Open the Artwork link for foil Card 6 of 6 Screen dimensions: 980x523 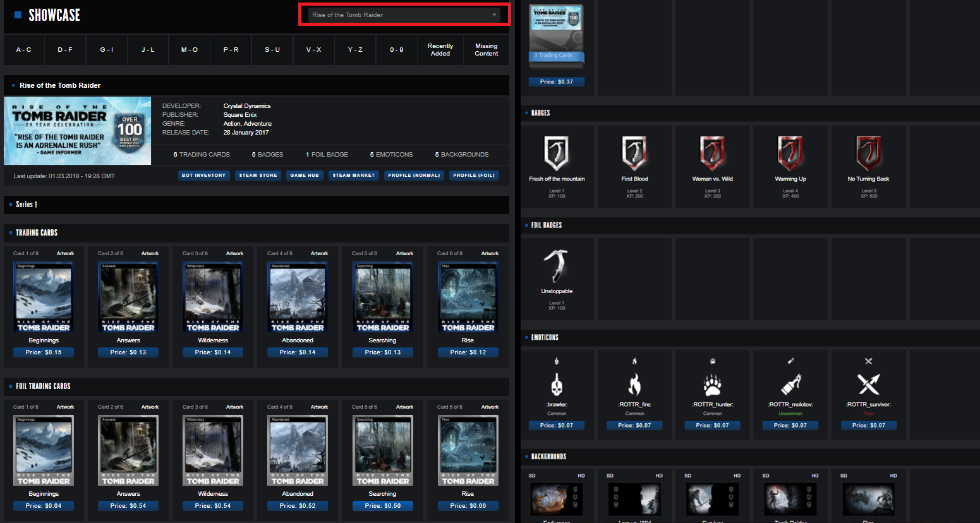490,407
